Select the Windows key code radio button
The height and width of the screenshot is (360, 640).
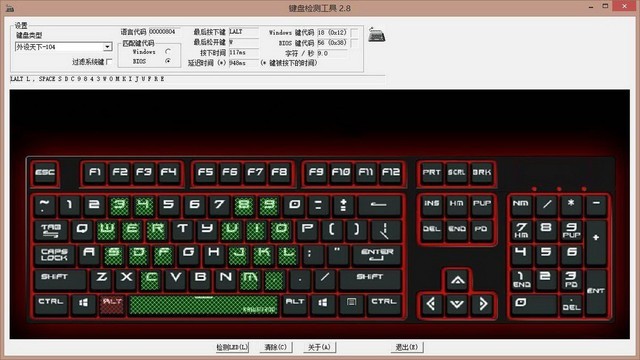[x=168, y=52]
